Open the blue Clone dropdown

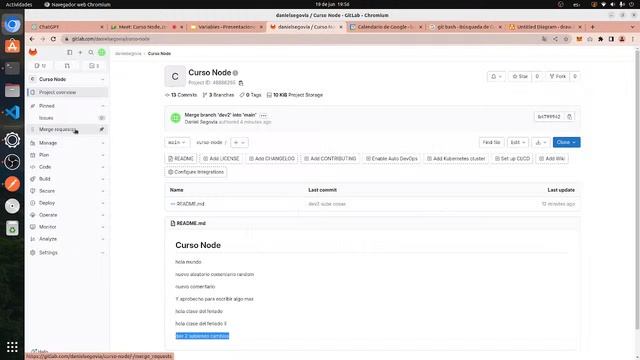point(567,142)
